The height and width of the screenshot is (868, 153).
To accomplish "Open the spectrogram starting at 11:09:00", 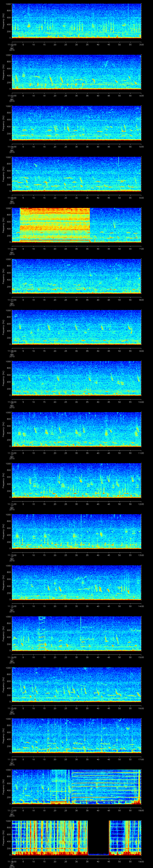I will 77,378.
